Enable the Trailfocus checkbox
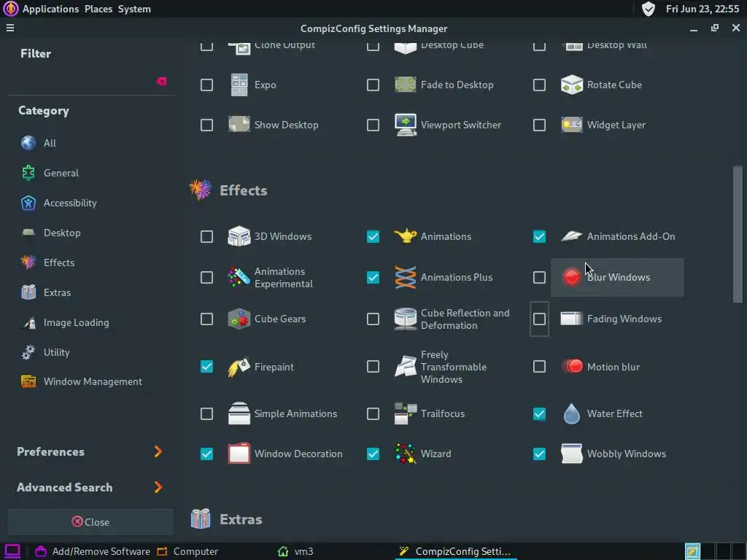Screen dimensions: 747x560 coord(373,414)
